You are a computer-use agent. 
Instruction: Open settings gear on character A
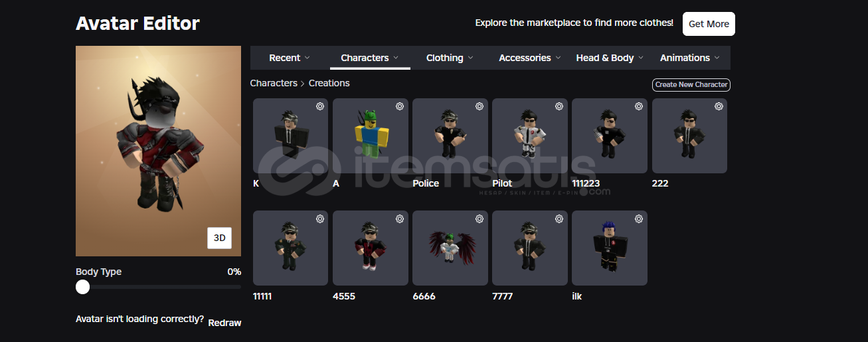tap(400, 106)
